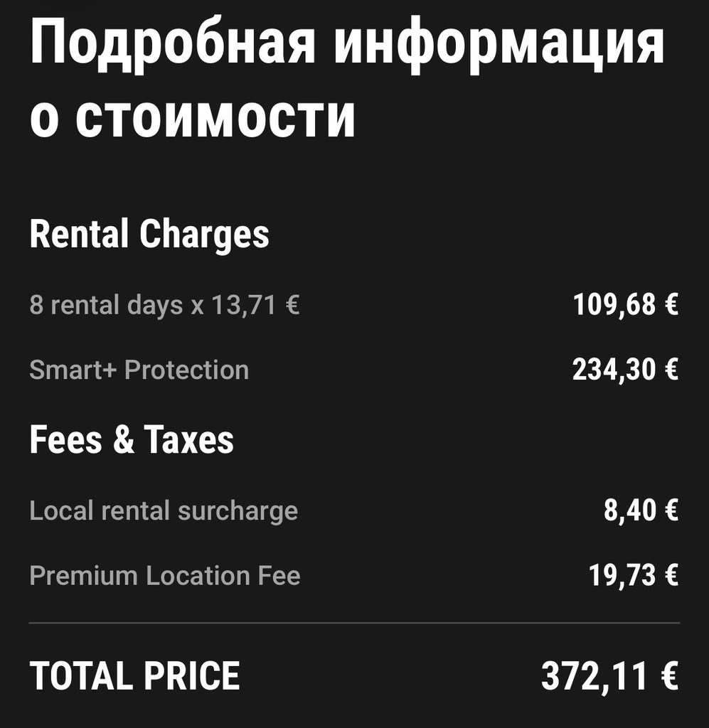Click the Fees & Taxes section heading
Viewport: 709px width, 728px height.
pos(132,439)
